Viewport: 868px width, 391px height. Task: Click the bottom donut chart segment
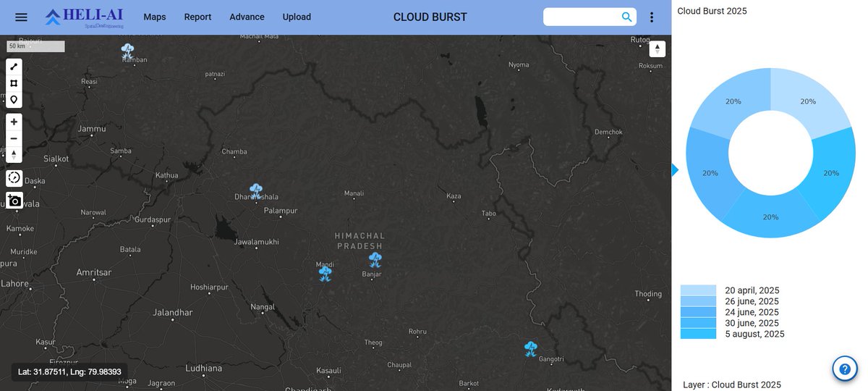coord(770,216)
